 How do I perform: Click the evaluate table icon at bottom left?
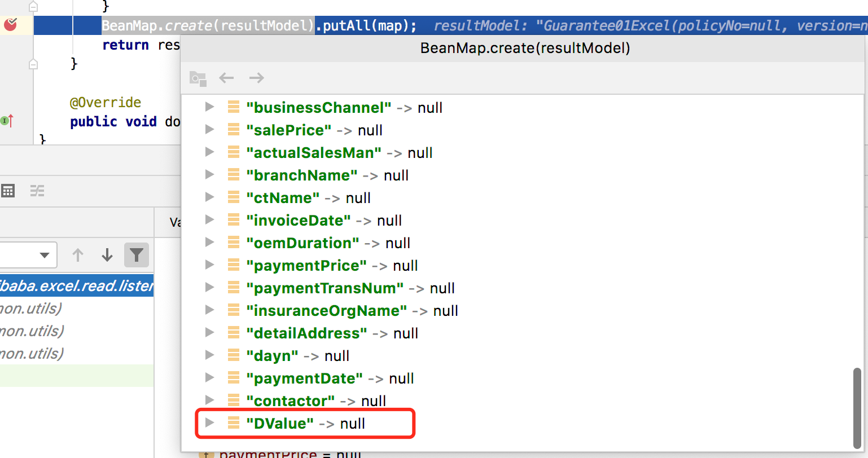click(x=8, y=191)
